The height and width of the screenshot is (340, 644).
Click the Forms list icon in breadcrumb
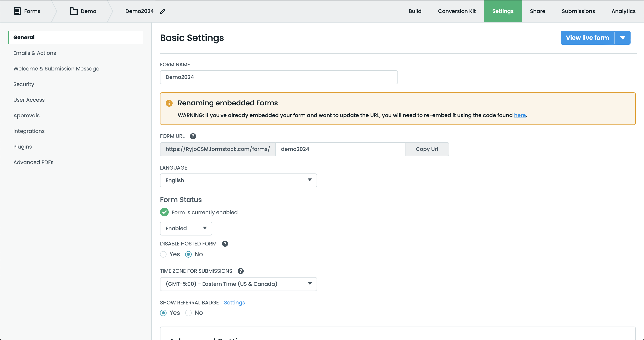17,11
